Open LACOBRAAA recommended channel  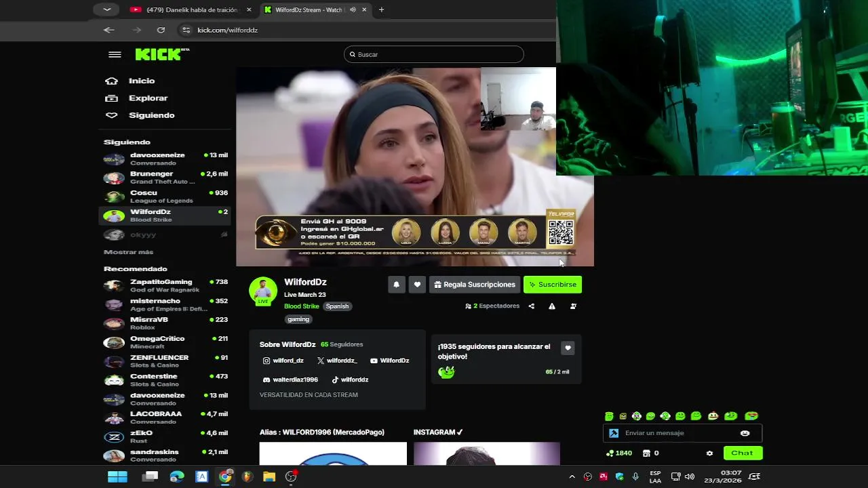[165, 418]
